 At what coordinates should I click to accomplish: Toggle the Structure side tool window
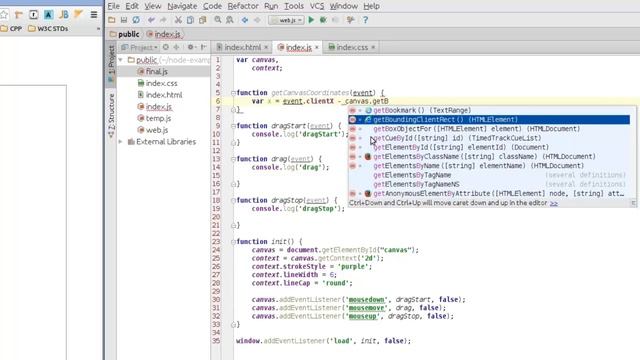point(111,116)
